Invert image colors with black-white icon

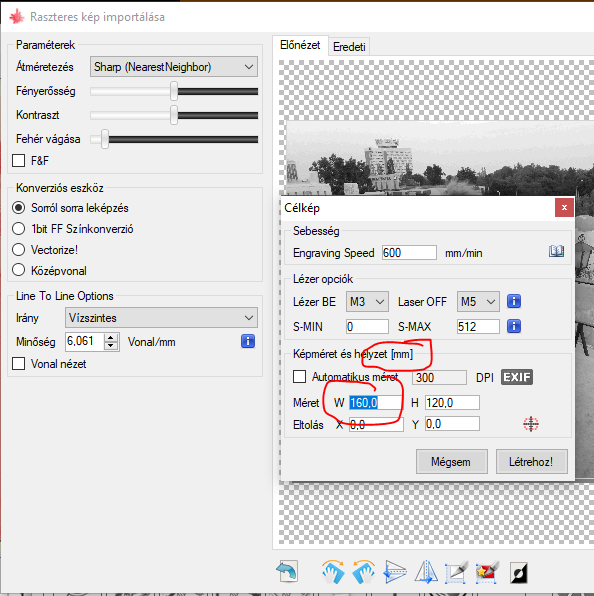518,572
